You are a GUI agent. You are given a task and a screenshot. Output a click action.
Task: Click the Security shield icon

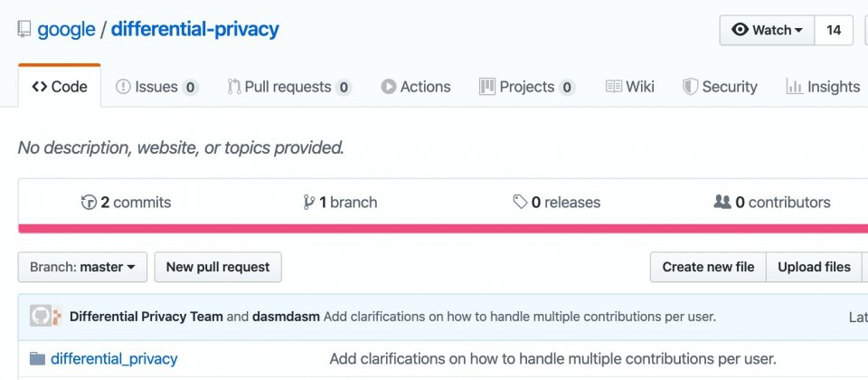pyautogui.click(x=690, y=87)
